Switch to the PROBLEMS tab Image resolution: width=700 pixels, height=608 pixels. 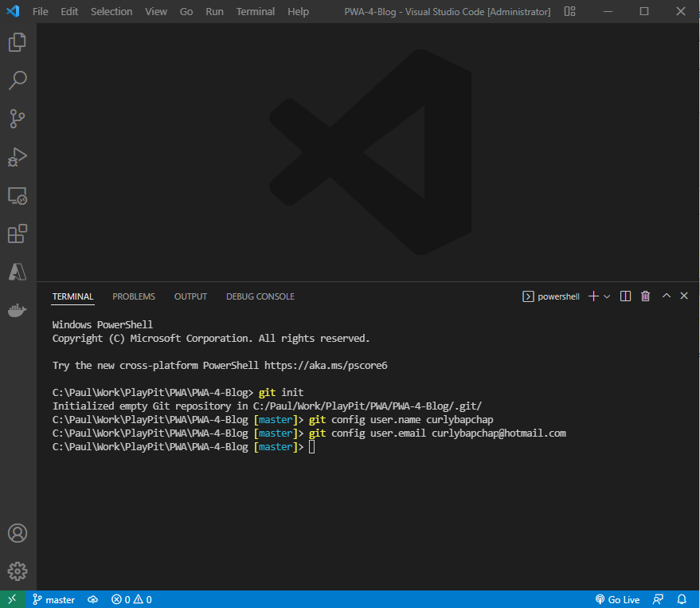coord(133,296)
